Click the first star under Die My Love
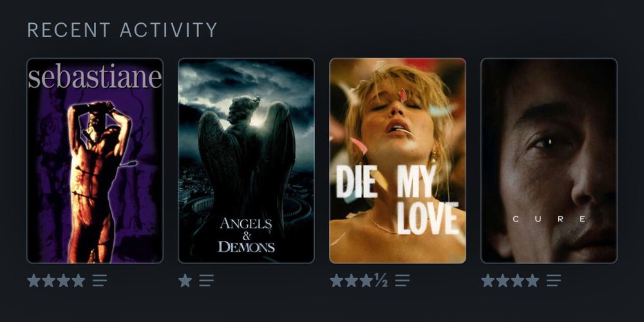This screenshot has height=322, width=644. [x=336, y=281]
